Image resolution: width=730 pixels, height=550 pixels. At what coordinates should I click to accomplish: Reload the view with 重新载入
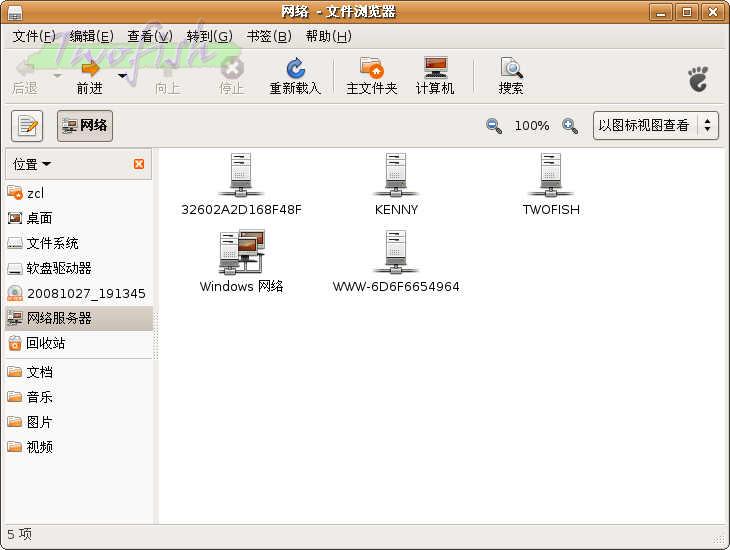pyautogui.click(x=295, y=77)
